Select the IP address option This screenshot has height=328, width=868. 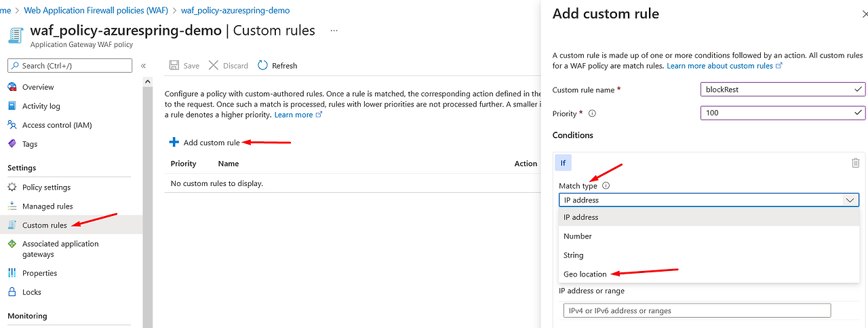[709, 217]
